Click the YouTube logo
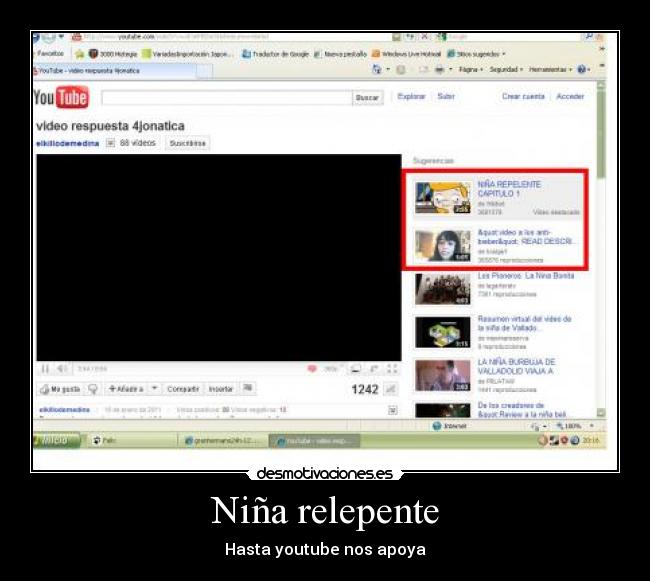 tap(61, 97)
